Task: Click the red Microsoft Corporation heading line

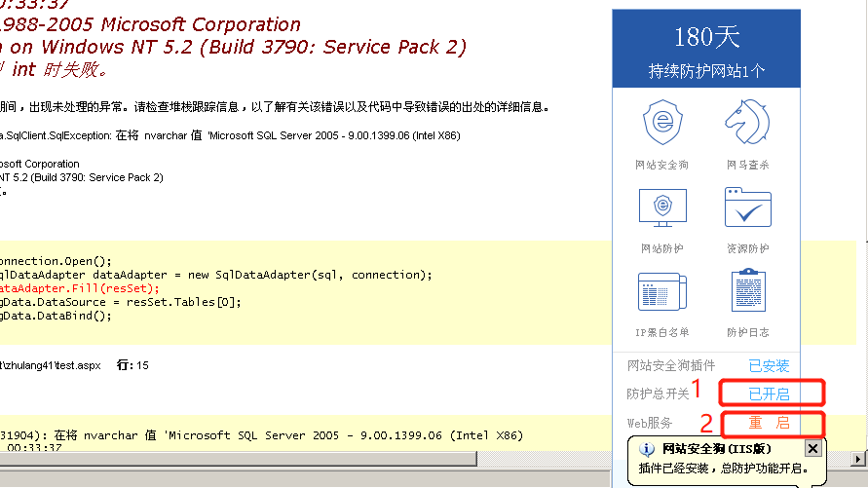Action: tap(151, 24)
